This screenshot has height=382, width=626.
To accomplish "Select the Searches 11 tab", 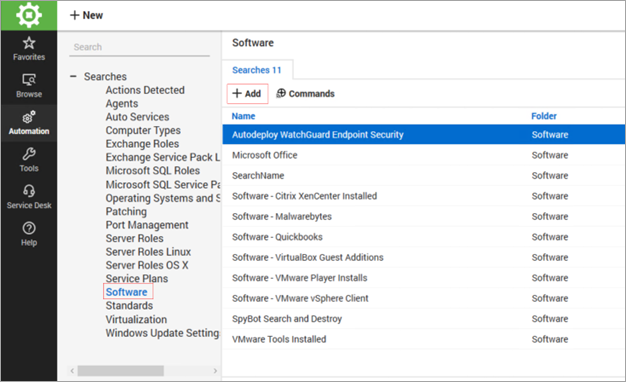I will click(257, 70).
